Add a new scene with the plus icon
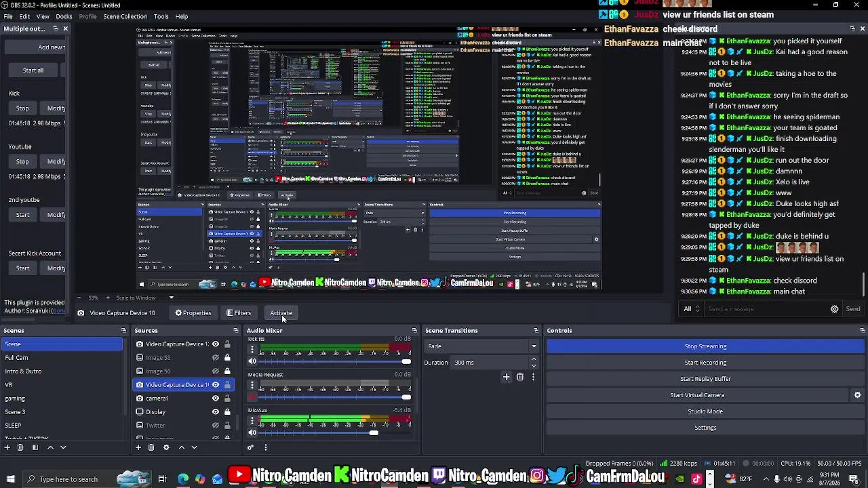868x488 pixels. click(7, 447)
